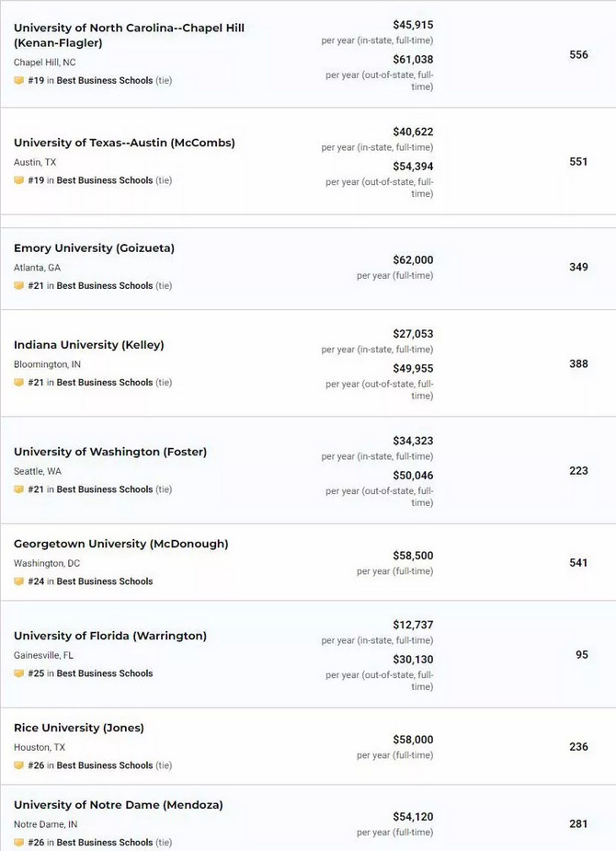Screen dimensions: 616x851
Task: Click Best Business Schools link under Emory
Action: coord(105,285)
